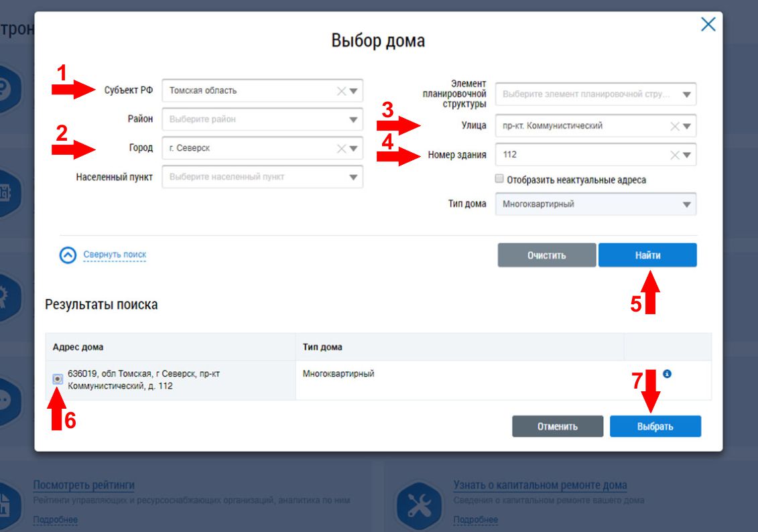Clear the Улица field with X icon
Screen dimensions: 758x532
point(675,126)
